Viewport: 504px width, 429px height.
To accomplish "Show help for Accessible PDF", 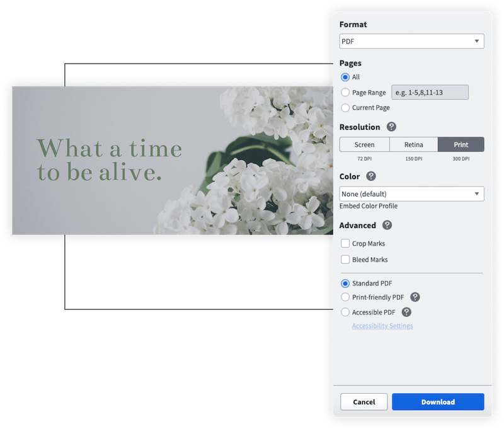I will 406,312.
